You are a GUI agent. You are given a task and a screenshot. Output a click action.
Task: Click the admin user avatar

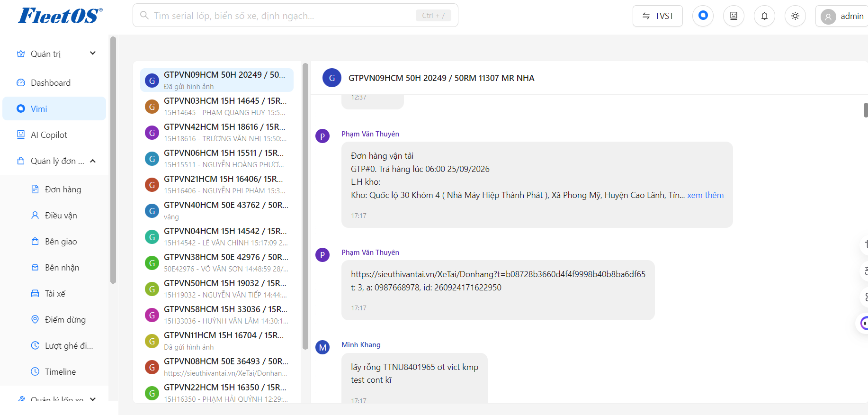point(828,17)
